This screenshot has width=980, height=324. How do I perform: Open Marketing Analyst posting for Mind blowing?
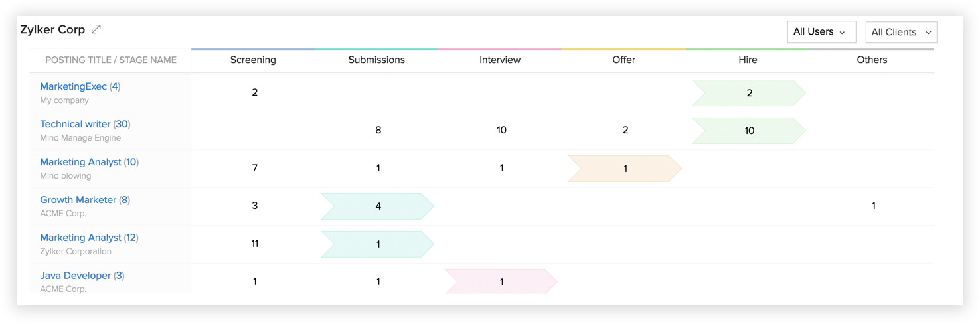point(80,162)
